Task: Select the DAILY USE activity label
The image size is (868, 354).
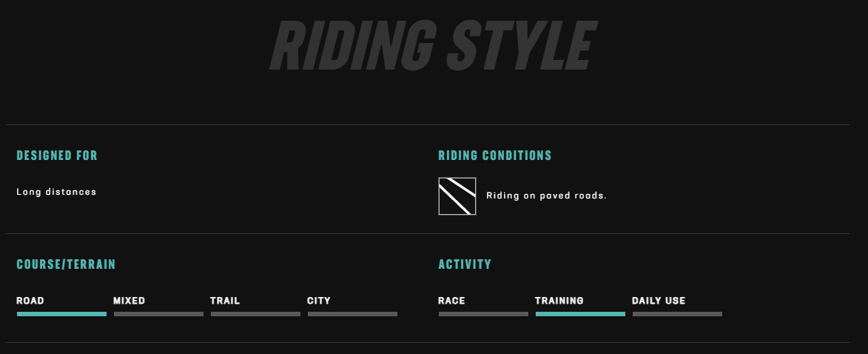Action: point(659,301)
